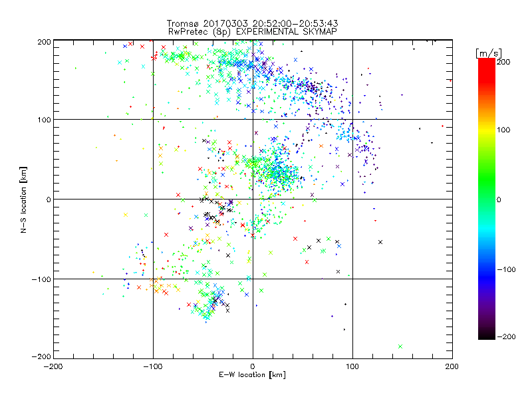Click the lone green X marker near the bottom right
This screenshot has width=532, height=399.
[x=400, y=346]
